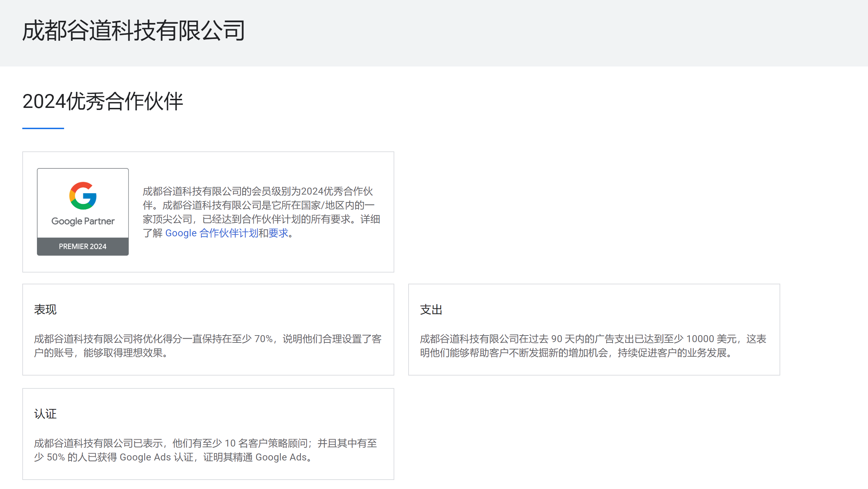Click the 表现 performance description text
Screen dimensions: 868x489
pos(208,346)
